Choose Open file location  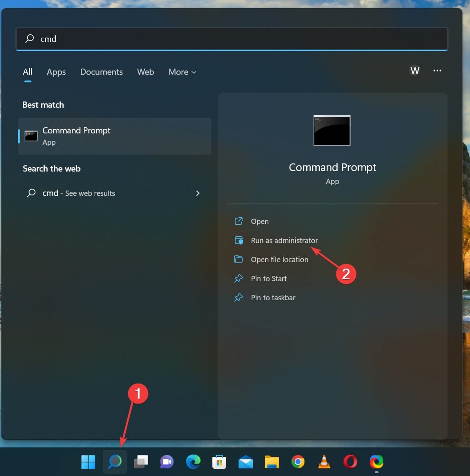click(280, 260)
